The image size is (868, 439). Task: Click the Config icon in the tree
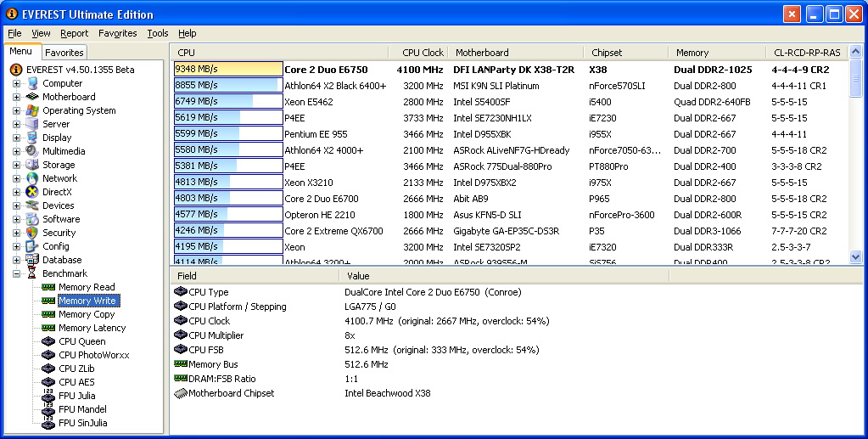point(32,246)
